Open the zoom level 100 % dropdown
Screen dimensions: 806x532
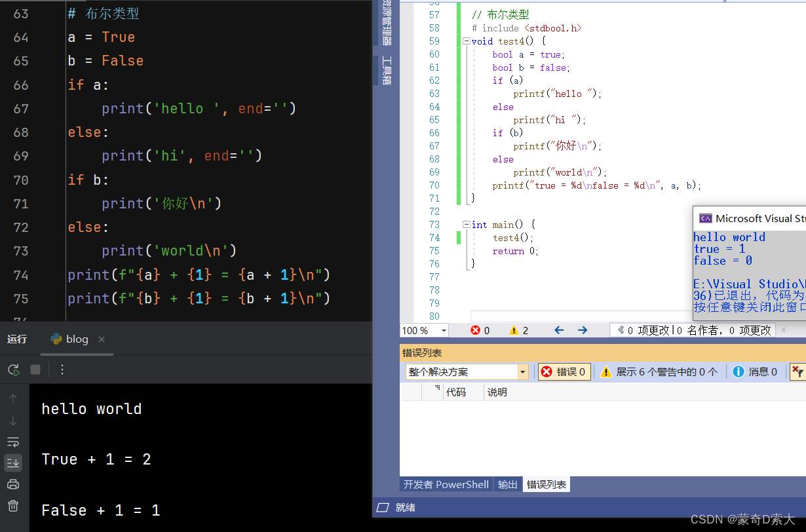425,330
